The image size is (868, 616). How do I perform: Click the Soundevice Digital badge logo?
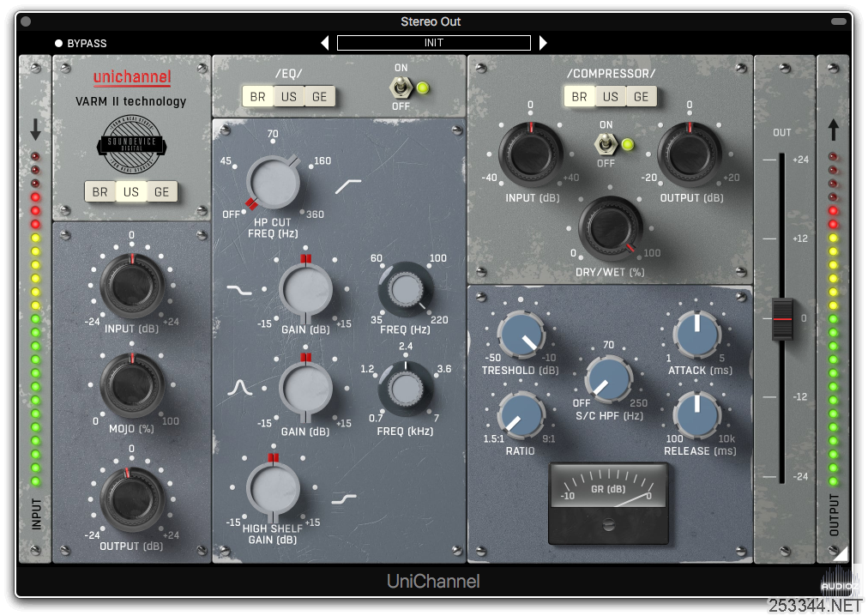132,145
